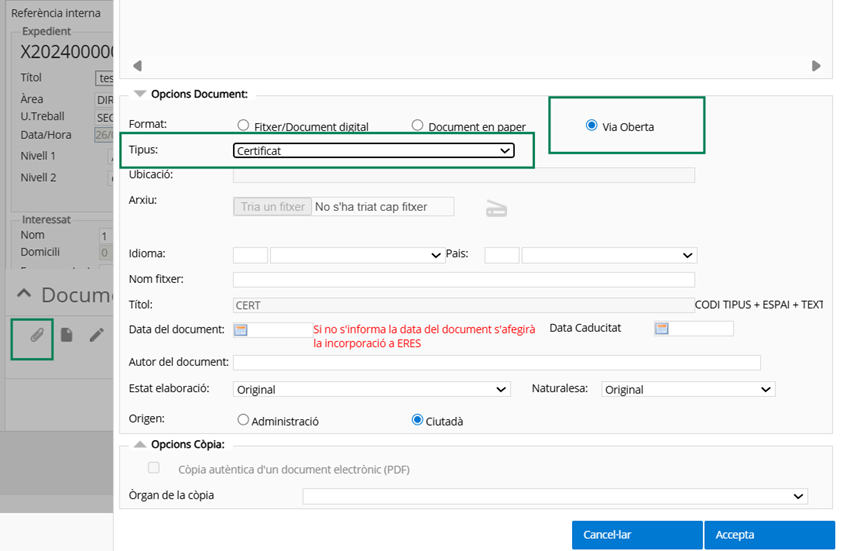The image size is (850, 551).
Task: Open the Data del document calendar picker
Action: coord(241,329)
